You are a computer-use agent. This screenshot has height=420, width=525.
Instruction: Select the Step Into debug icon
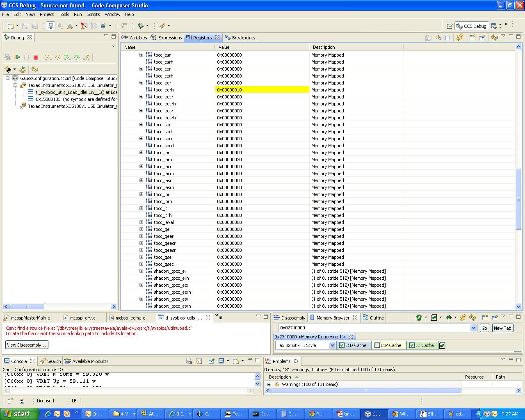(x=48, y=57)
